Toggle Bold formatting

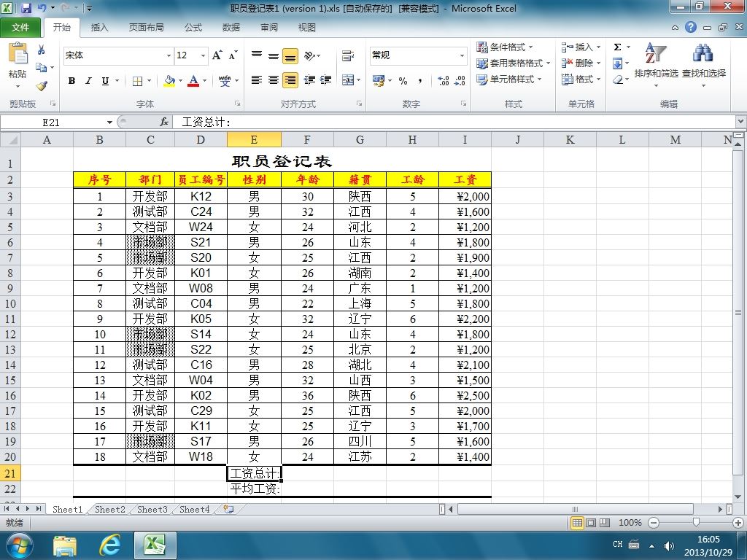click(x=72, y=81)
